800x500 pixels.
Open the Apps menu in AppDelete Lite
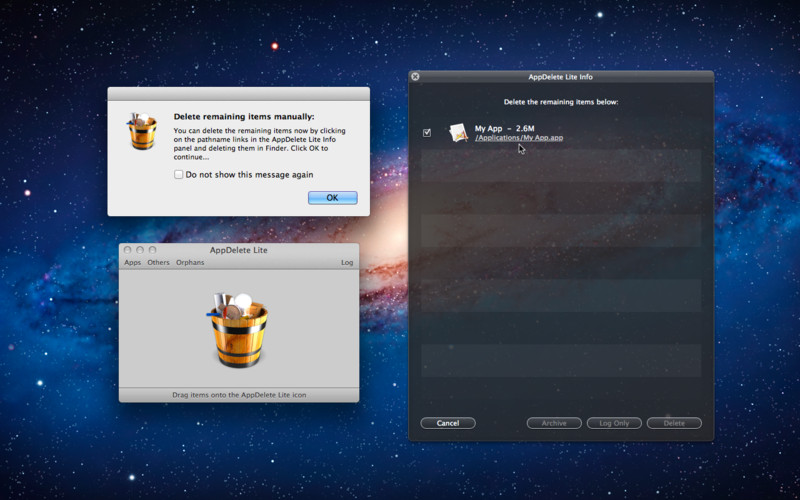click(x=133, y=262)
